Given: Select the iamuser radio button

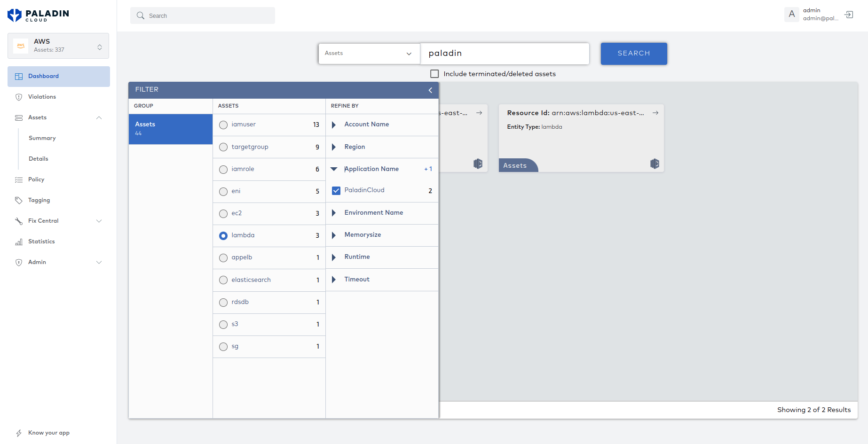Looking at the screenshot, I should [x=223, y=125].
